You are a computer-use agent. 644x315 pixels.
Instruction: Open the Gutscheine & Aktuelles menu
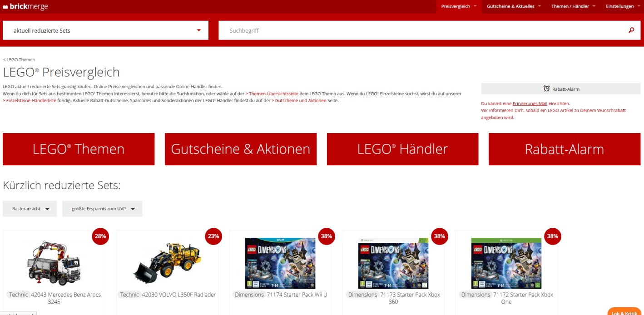514,6
